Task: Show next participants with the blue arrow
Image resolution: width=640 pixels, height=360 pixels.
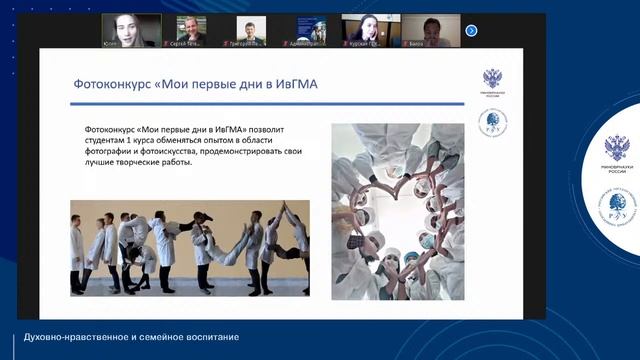Action: pyautogui.click(x=471, y=31)
